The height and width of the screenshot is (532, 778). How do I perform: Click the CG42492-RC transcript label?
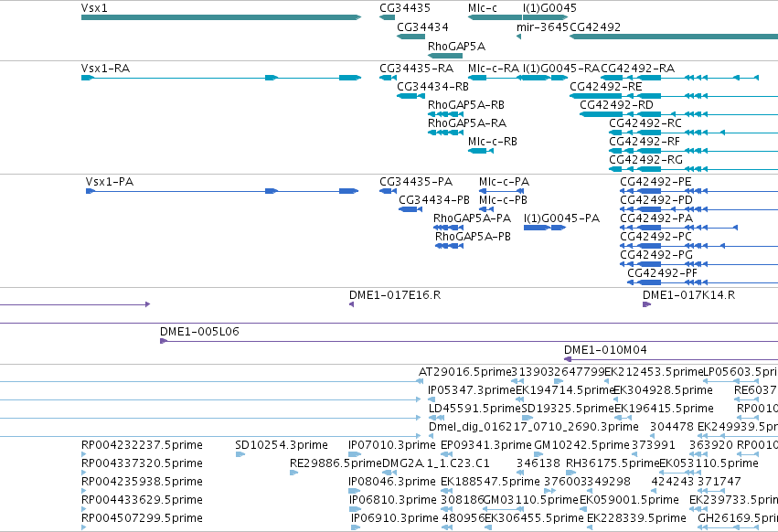[x=645, y=122]
